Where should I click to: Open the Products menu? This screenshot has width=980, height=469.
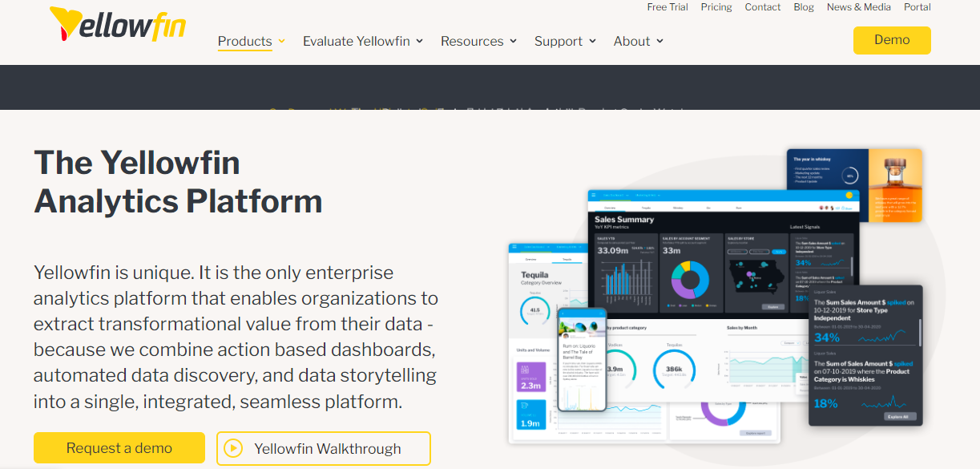point(244,42)
